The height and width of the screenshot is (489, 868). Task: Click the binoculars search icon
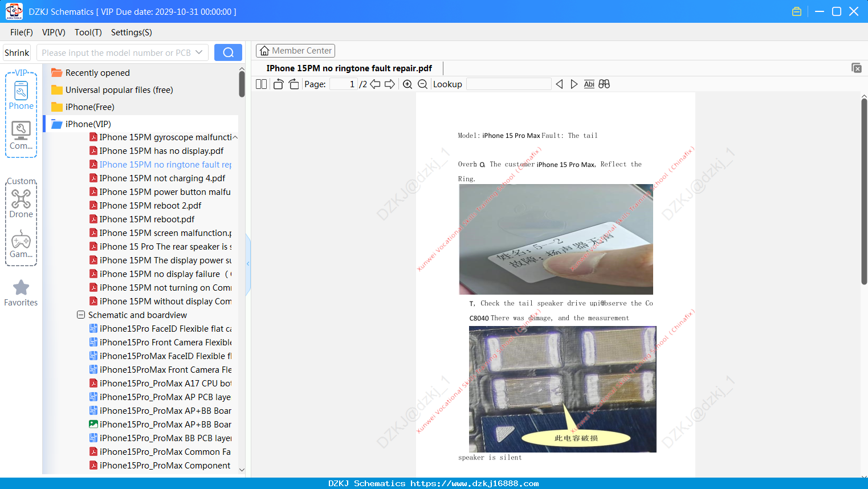click(604, 84)
